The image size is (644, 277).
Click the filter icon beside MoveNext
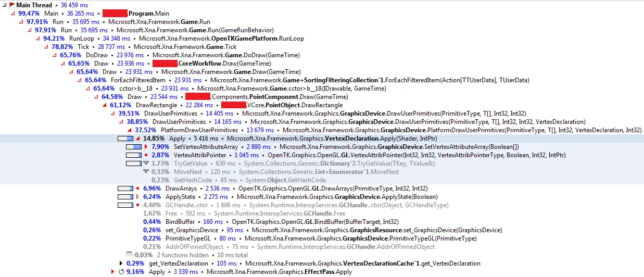146,172
